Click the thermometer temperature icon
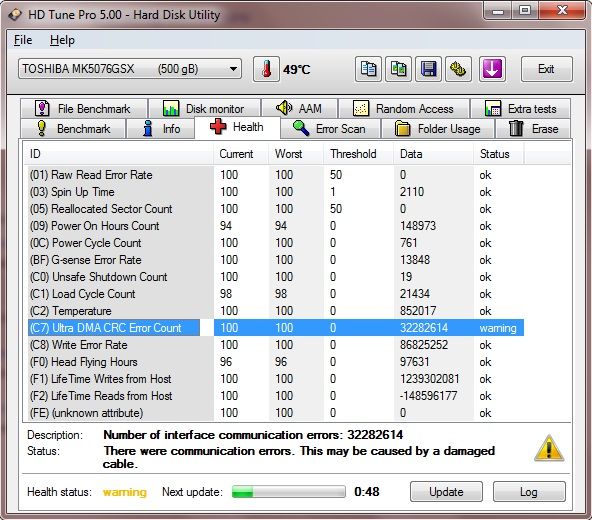 tap(266, 69)
